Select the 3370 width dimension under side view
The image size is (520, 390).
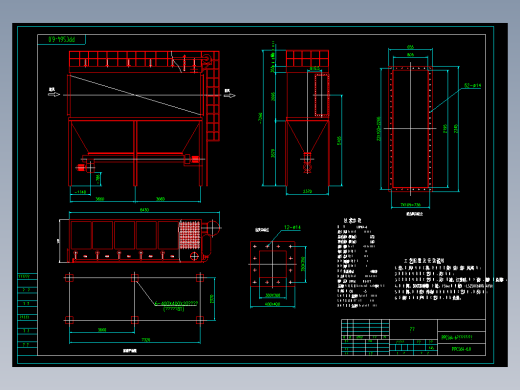coord(307,191)
